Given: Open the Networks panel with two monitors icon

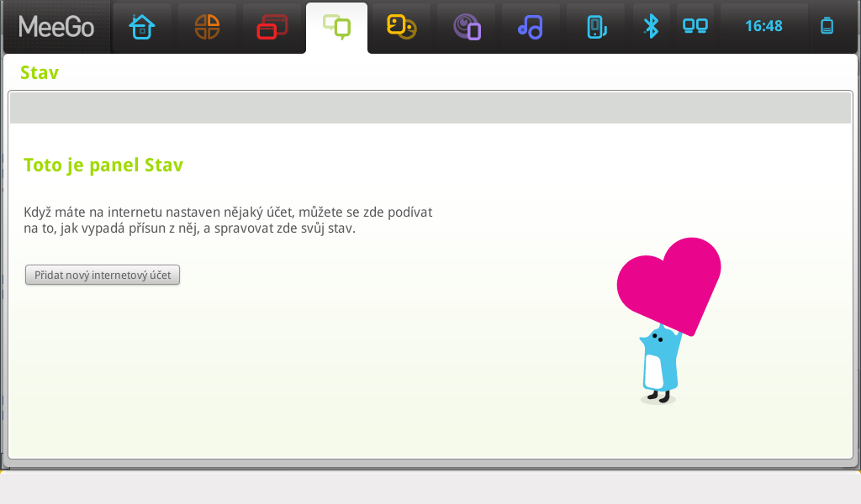Looking at the screenshot, I should point(695,26).
